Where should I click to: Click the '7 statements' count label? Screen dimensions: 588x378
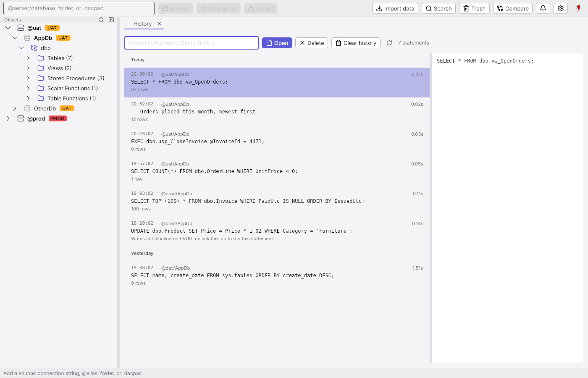(x=413, y=43)
